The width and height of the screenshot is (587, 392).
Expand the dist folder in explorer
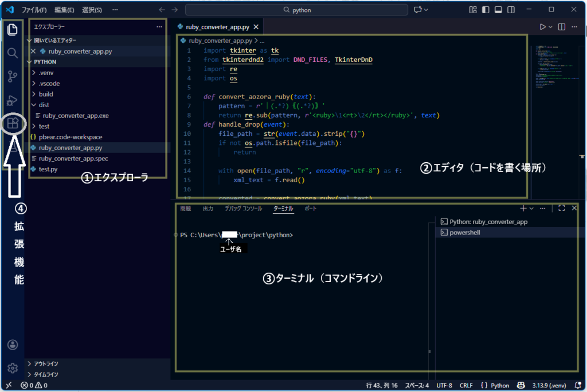pyautogui.click(x=44, y=105)
